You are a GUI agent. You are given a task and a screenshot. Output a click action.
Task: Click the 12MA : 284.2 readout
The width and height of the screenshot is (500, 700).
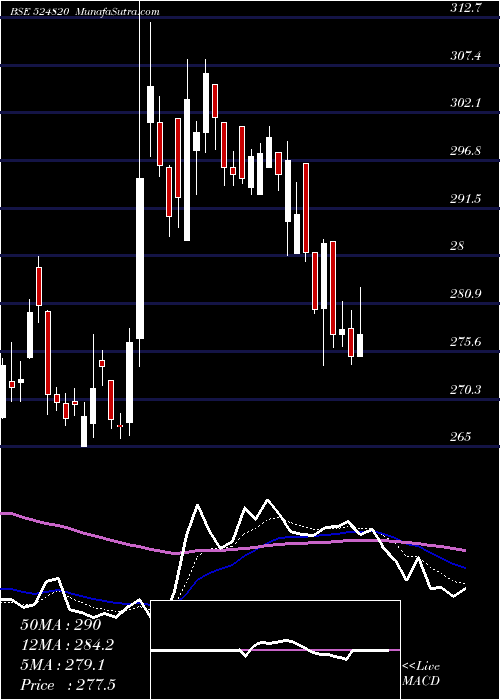pos(67,645)
